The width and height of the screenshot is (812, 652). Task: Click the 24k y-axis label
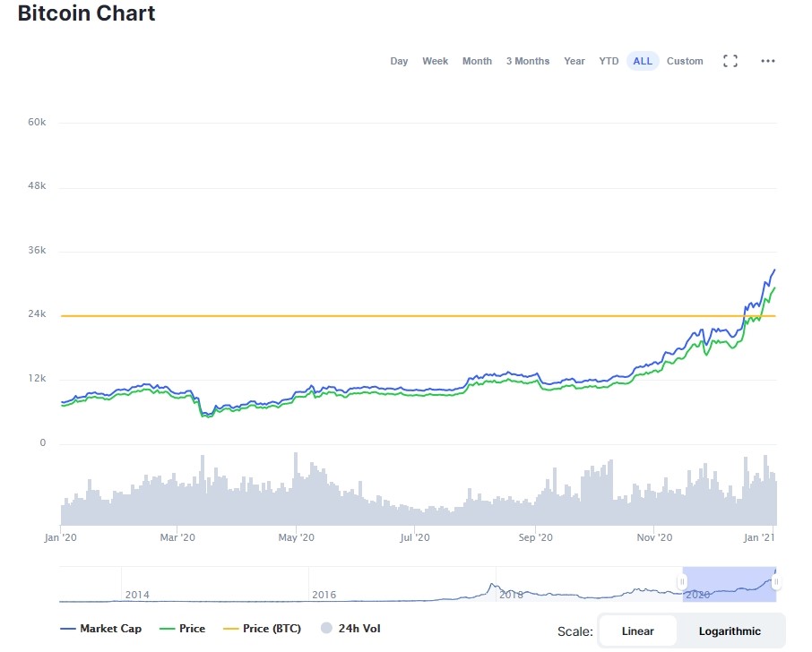coord(37,314)
